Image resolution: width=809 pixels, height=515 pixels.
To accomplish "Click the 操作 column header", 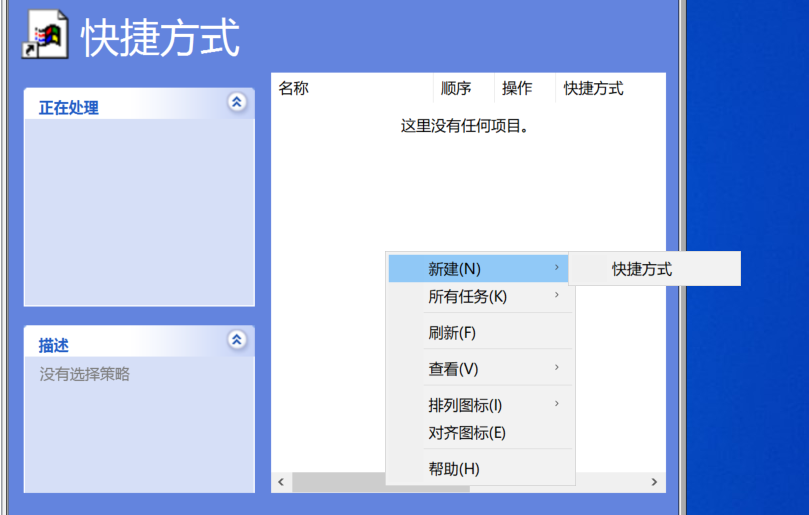I will (x=517, y=88).
